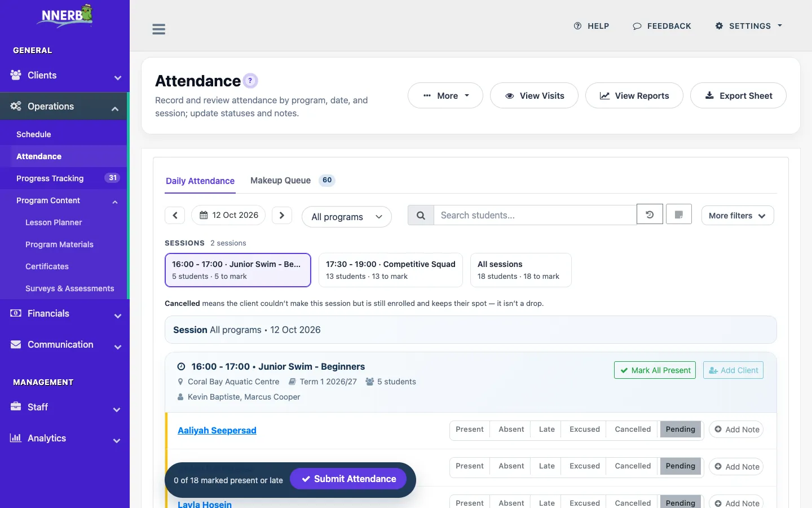Click View Visits button

535,96
